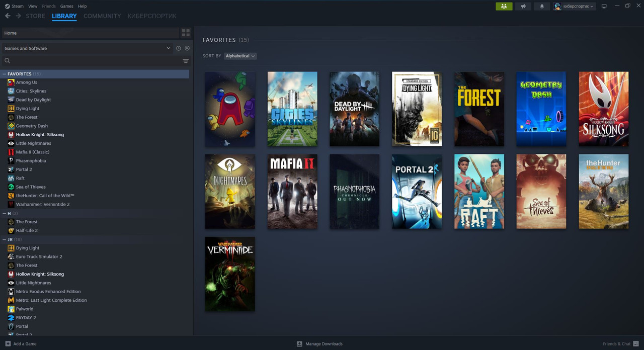Collapse the JR category

tap(5, 239)
